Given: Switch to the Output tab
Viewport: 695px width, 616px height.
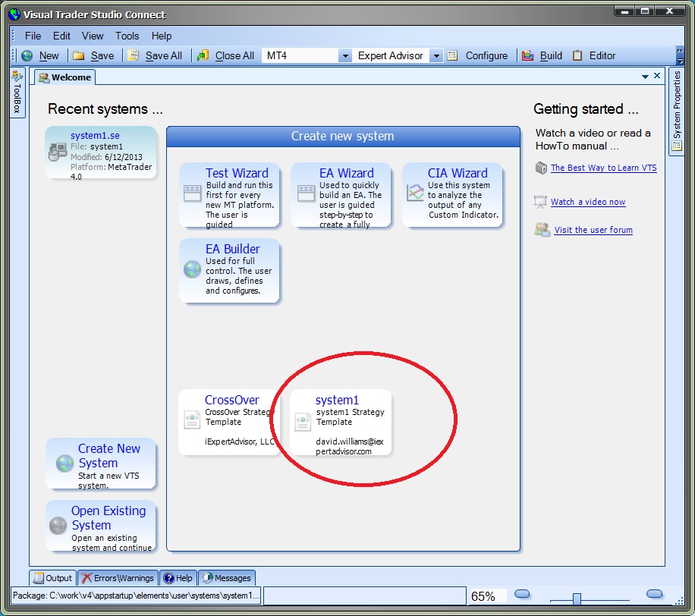Looking at the screenshot, I should pos(53,578).
